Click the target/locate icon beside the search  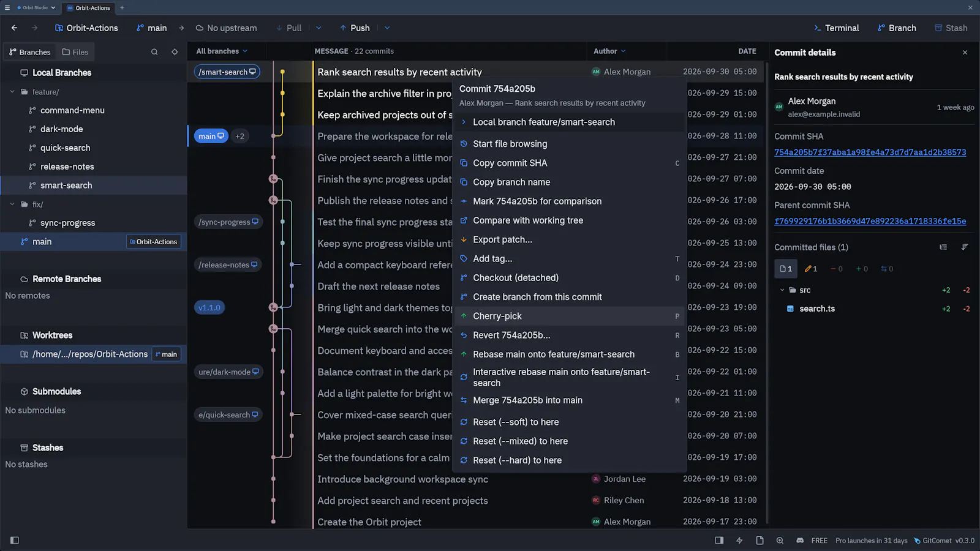click(x=175, y=52)
